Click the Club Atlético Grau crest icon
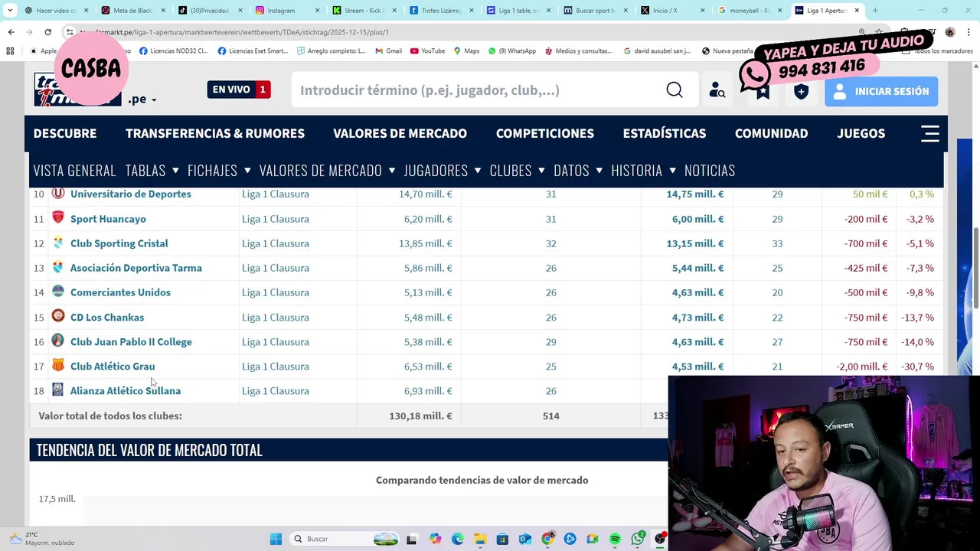The height and width of the screenshot is (551, 980). (58, 365)
